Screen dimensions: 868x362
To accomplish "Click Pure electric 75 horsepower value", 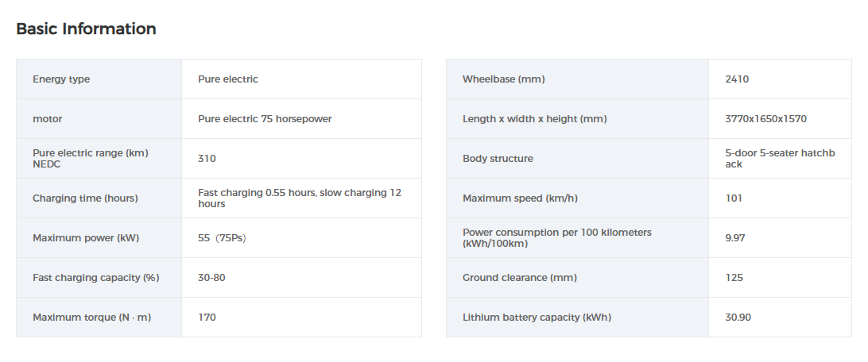I will click(265, 119).
